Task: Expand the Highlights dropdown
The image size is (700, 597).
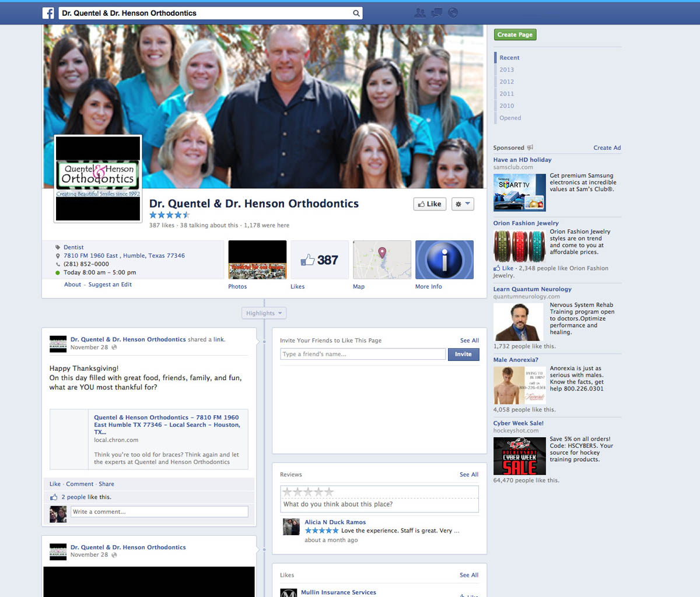Action: (264, 313)
